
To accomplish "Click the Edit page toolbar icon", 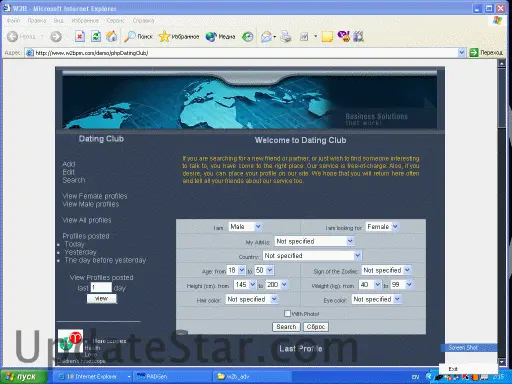I will tap(304, 36).
